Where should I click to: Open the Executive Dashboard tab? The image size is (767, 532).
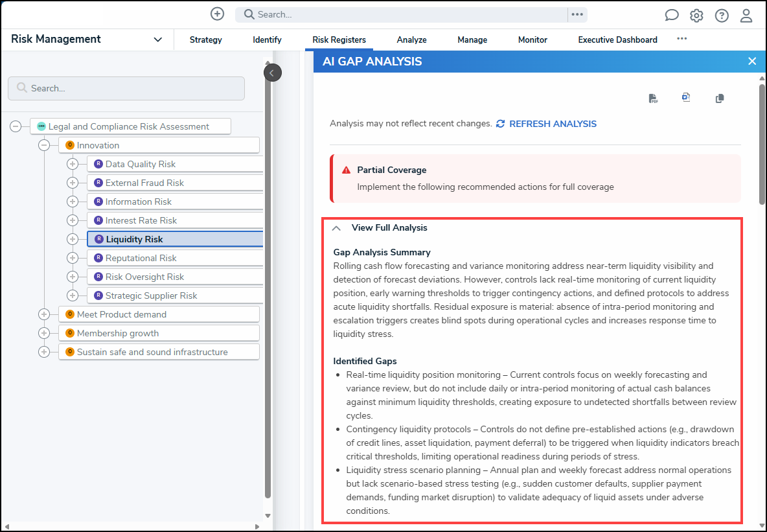(617, 40)
